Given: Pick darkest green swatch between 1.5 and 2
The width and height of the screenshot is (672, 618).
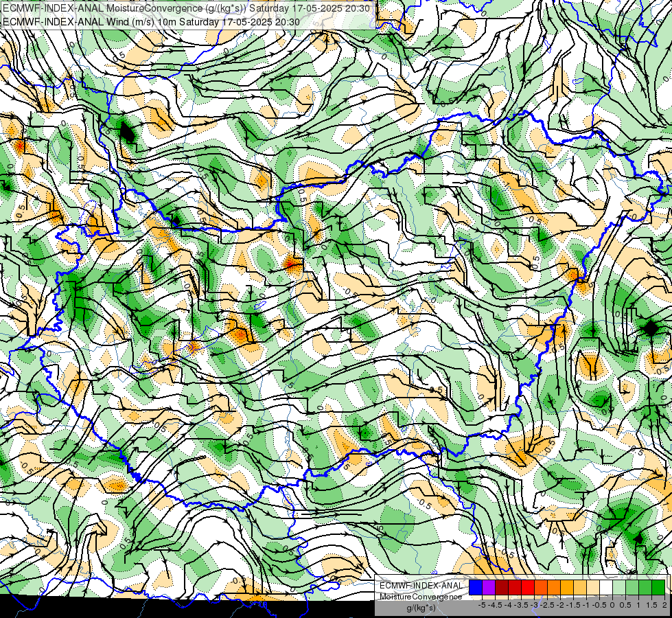Looking at the screenshot, I should (x=658, y=587).
